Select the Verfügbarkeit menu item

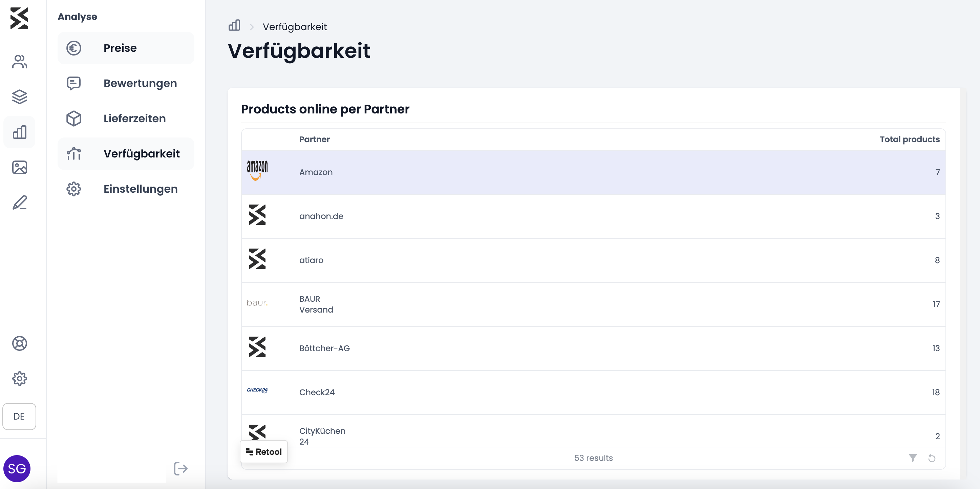(x=126, y=154)
